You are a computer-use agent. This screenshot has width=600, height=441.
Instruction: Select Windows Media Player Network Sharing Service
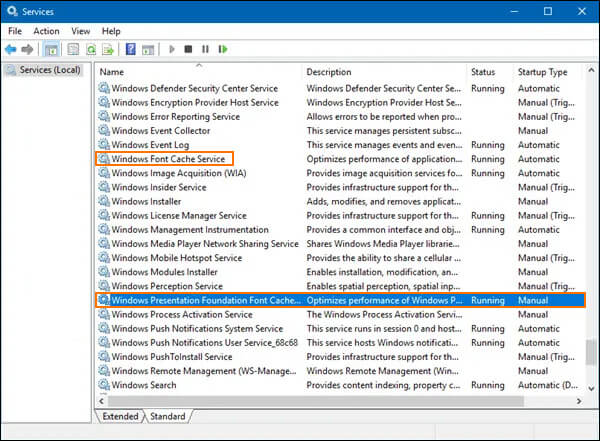340,243
